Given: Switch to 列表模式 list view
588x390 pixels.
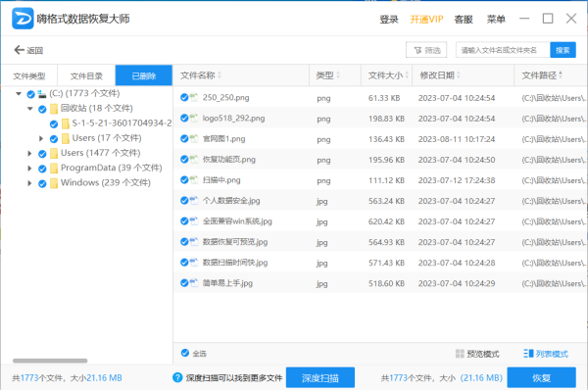Looking at the screenshot, I should pyautogui.click(x=528, y=353).
